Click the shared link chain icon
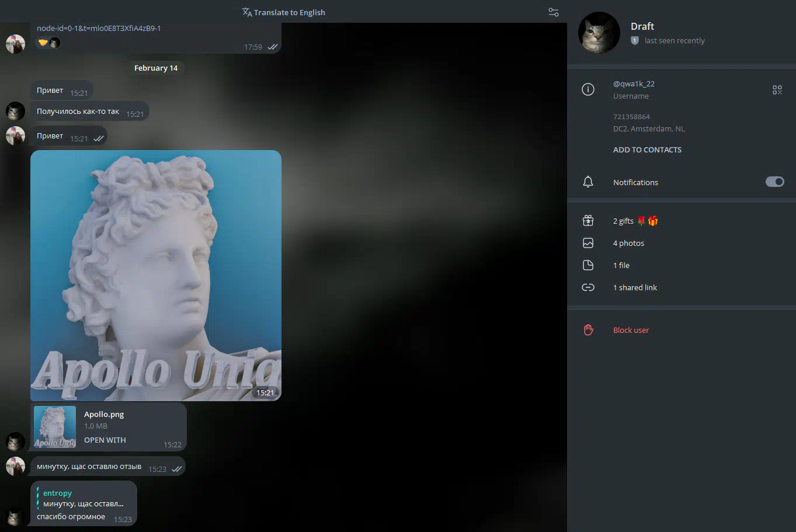The width and height of the screenshot is (796, 532). (x=588, y=287)
